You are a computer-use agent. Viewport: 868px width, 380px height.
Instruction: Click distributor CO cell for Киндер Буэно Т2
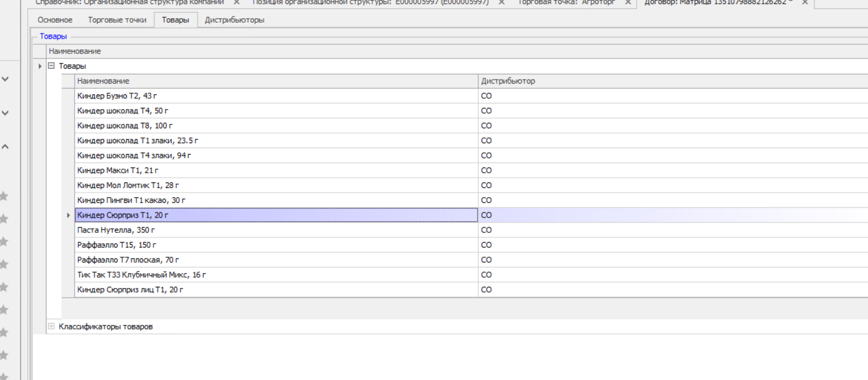pyautogui.click(x=673, y=96)
